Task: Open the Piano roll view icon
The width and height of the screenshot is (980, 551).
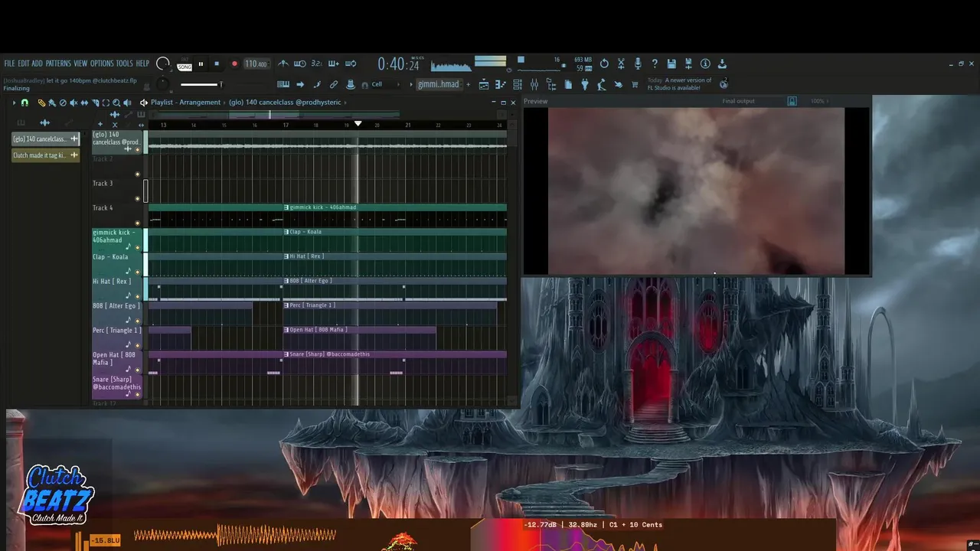Action: pos(501,84)
